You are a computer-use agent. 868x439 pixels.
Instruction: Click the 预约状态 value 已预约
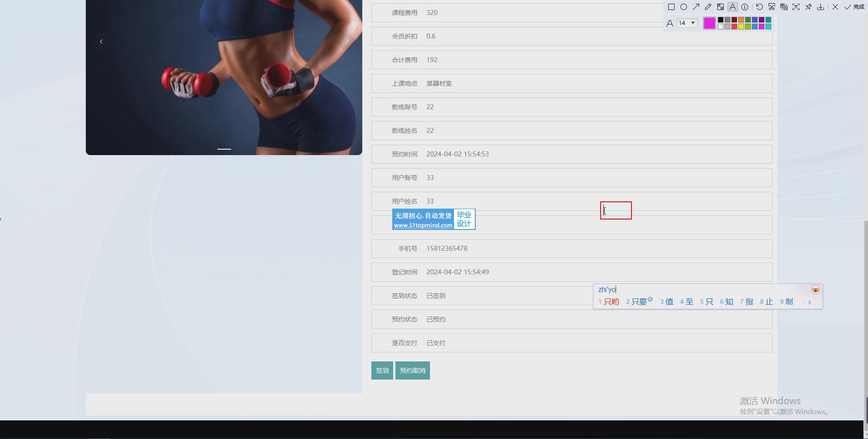[x=436, y=319]
